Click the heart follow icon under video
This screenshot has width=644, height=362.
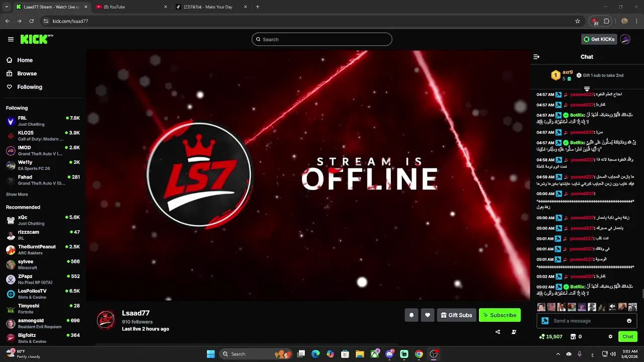pos(427,315)
